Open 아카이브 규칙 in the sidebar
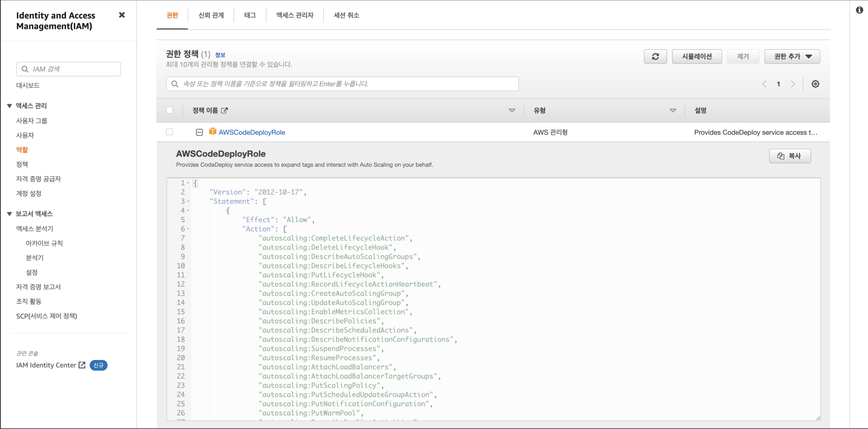The width and height of the screenshot is (868, 429). [x=44, y=243]
